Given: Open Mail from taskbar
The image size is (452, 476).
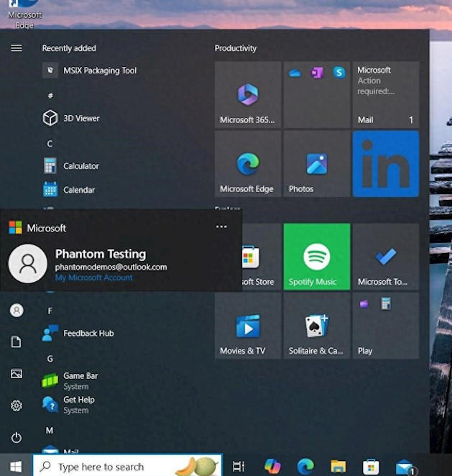Looking at the screenshot, I should click(x=405, y=467).
